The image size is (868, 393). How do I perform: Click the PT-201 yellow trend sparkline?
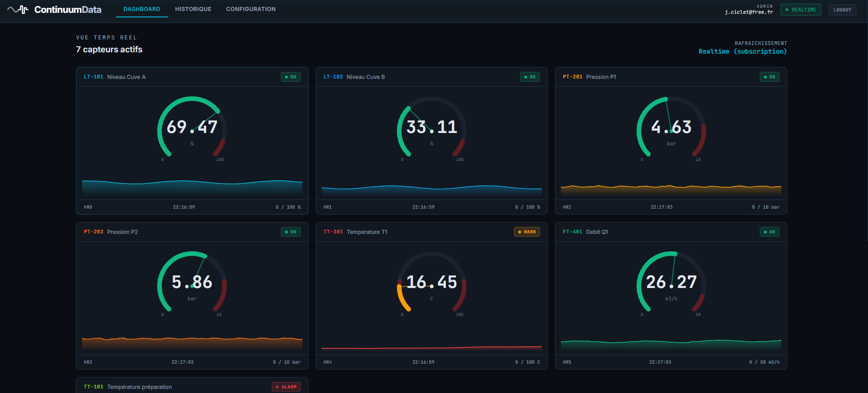point(671,190)
